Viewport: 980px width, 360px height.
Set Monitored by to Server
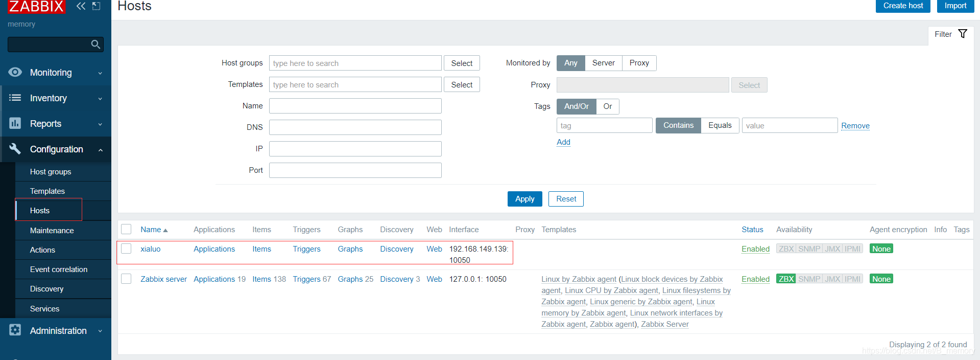(604, 63)
